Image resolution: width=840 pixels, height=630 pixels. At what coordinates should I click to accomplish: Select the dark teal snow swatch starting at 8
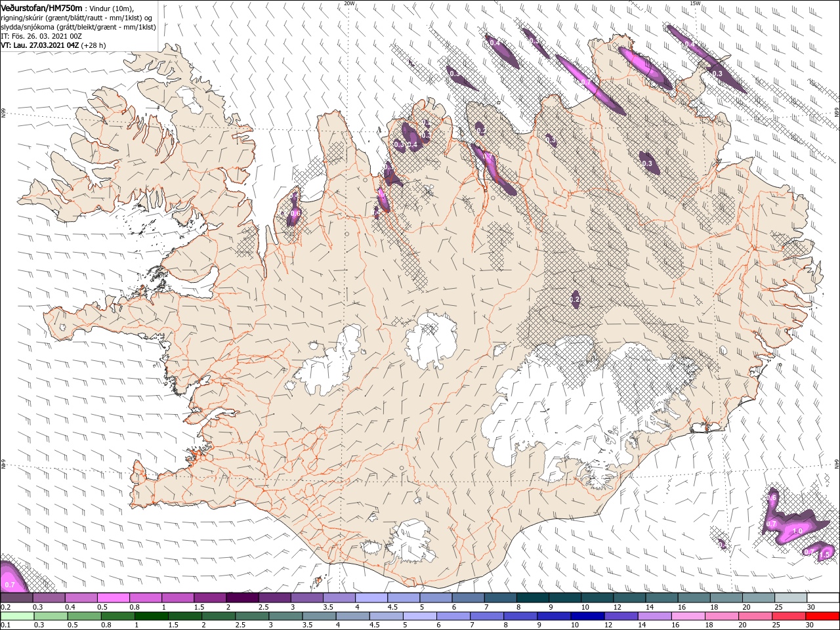click(x=533, y=598)
